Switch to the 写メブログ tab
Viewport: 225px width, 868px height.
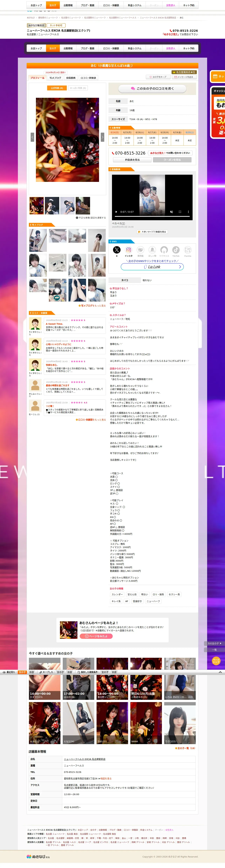tap(55, 78)
